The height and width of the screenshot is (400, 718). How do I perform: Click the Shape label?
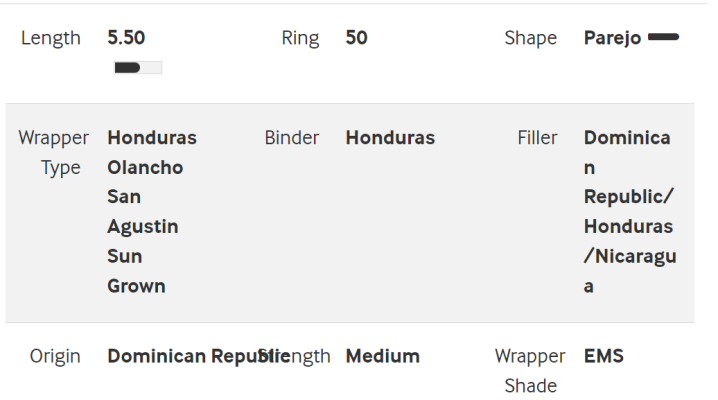531,38
